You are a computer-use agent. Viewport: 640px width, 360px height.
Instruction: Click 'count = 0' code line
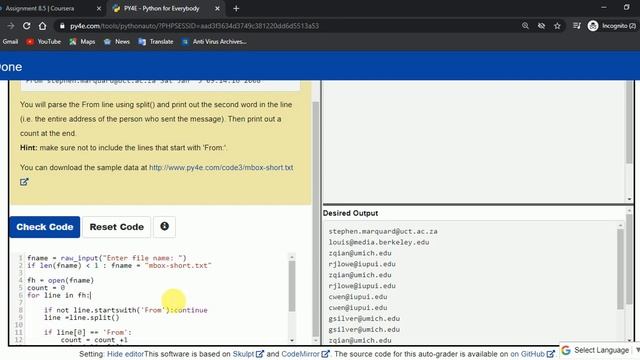[x=46, y=288]
